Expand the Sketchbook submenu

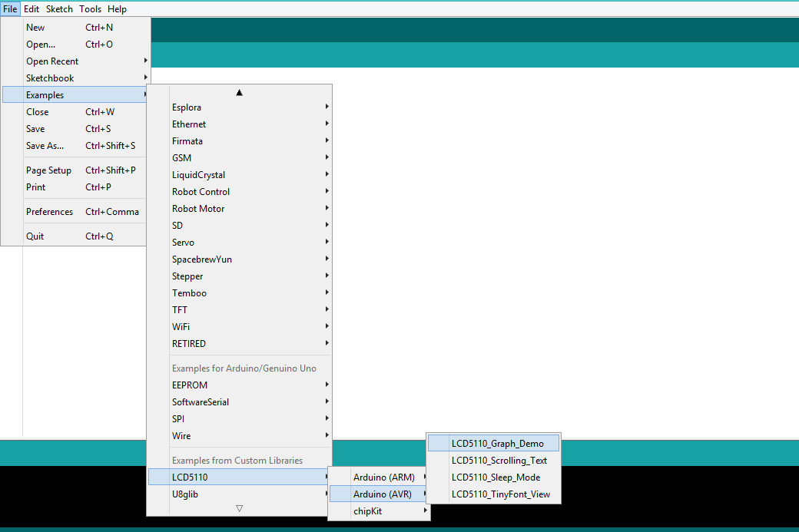pyautogui.click(x=76, y=78)
